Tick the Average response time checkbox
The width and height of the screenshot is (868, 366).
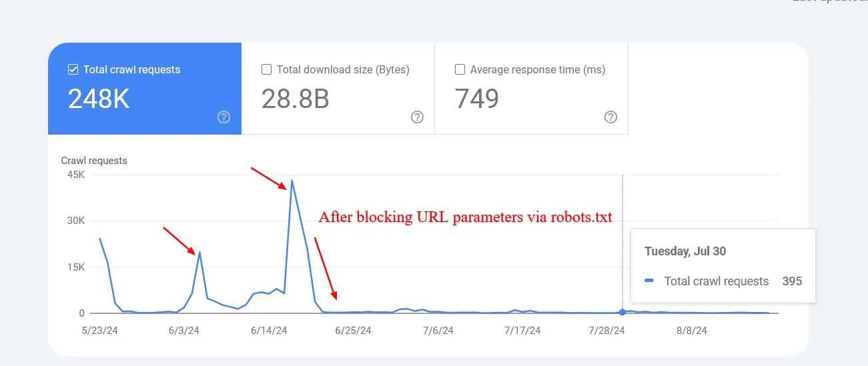(460, 69)
